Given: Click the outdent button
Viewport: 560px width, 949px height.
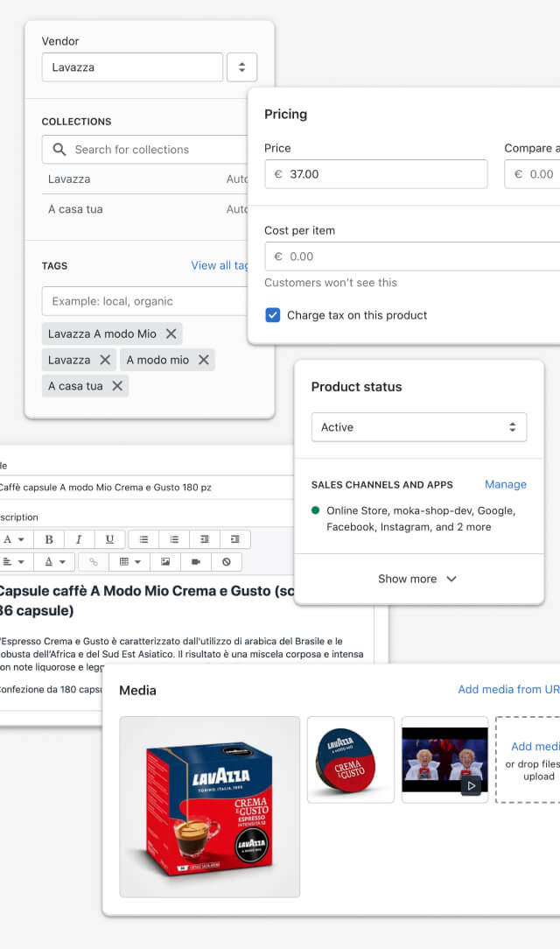Looking at the screenshot, I should click(205, 539).
